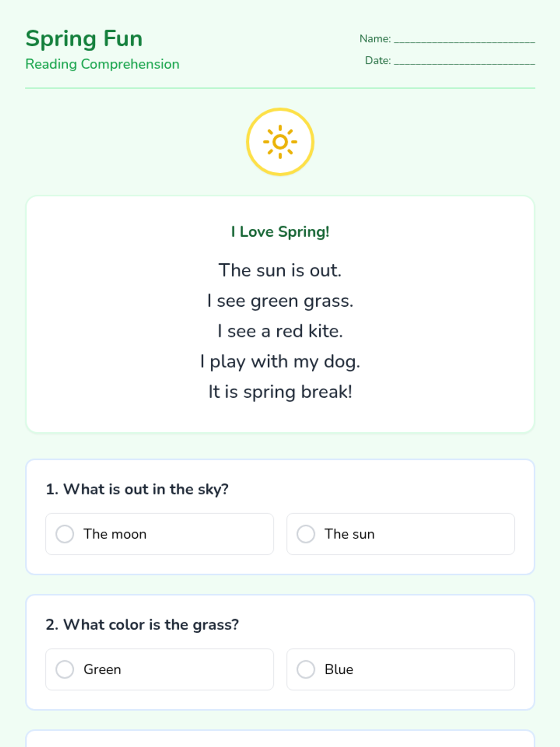Click the blank line after Name
Viewport: 560px width, 747px height.
click(x=464, y=39)
